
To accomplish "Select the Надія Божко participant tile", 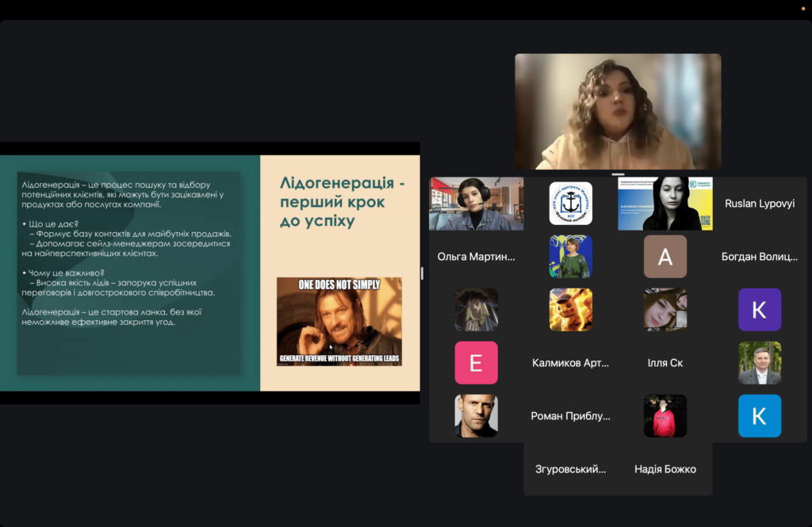I will [665, 469].
